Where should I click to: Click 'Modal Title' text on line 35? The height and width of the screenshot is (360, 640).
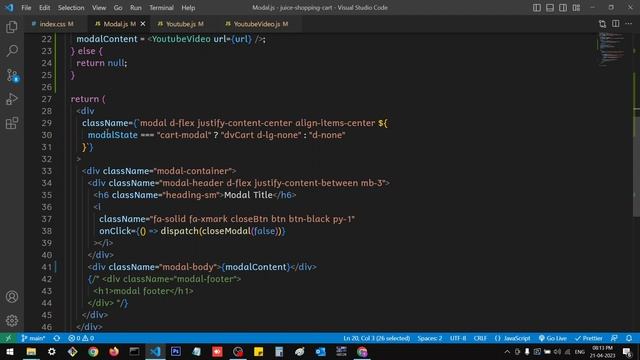[248, 195]
